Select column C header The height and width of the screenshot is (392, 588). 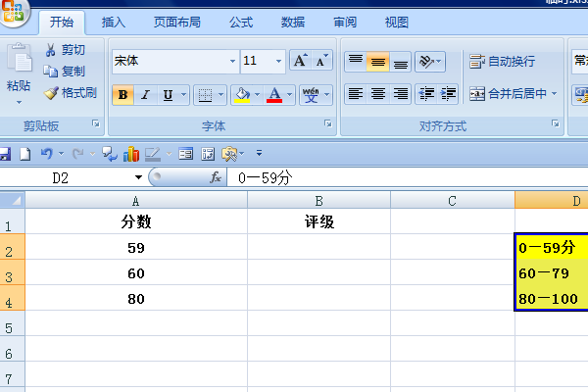point(452,201)
